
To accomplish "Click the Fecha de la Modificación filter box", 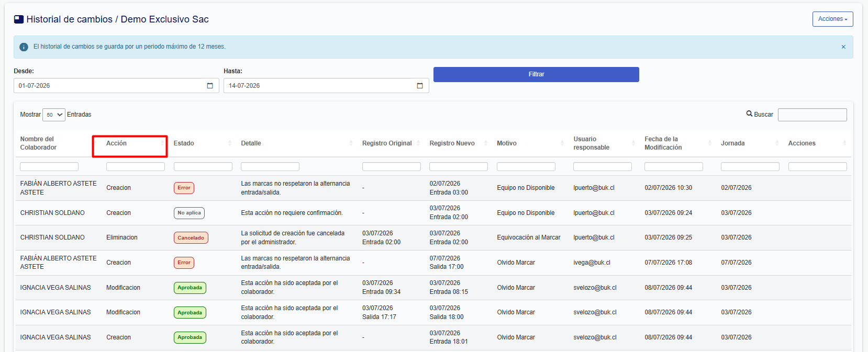I will pos(674,166).
